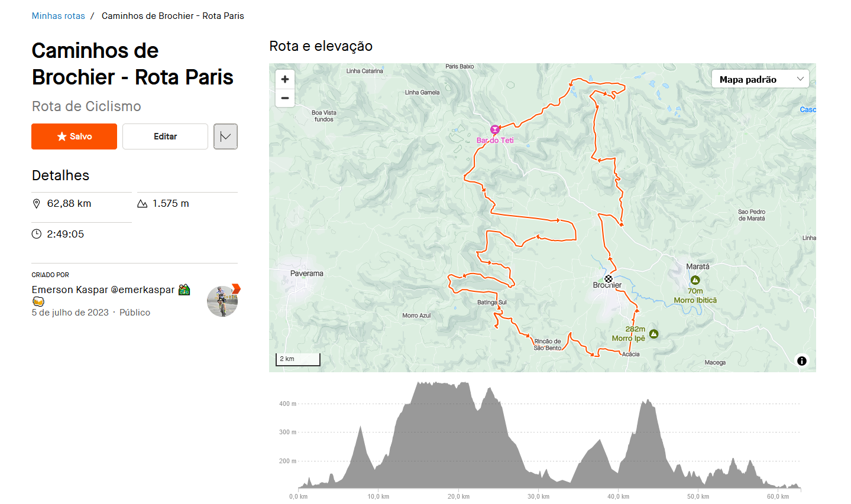Expand more options arrow next to Editar
This screenshot has height=504, width=851.
pos(225,136)
